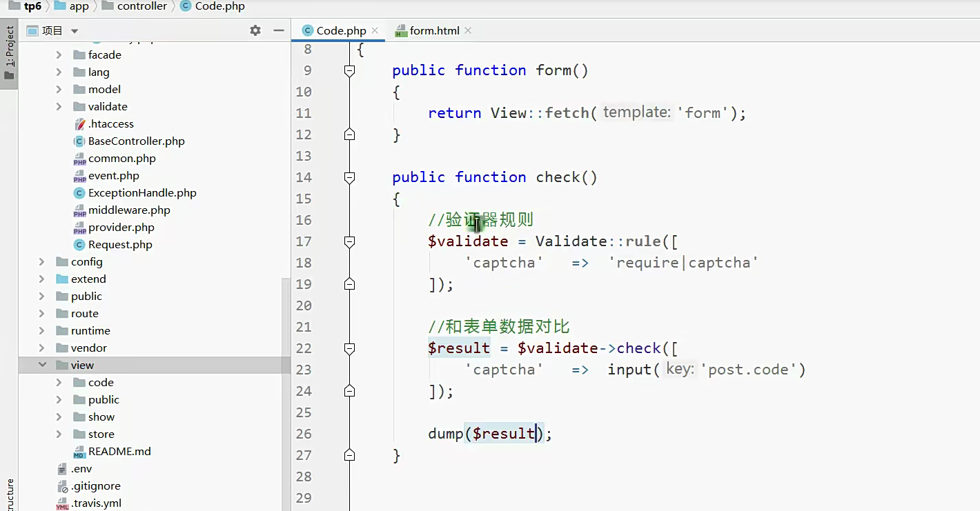Select the .gitignore file icon
Screen dimensions: 980x511
coord(62,485)
